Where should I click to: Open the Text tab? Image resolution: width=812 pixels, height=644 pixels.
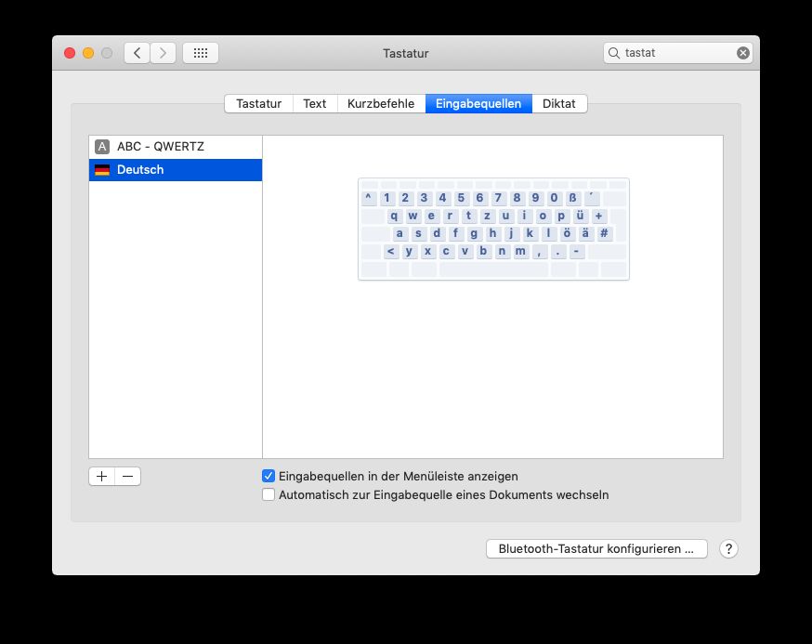click(315, 104)
